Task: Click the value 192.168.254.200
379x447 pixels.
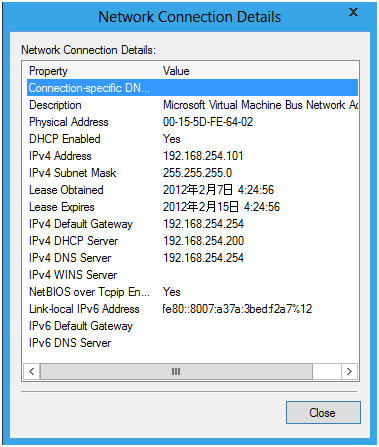Action: click(x=203, y=241)
